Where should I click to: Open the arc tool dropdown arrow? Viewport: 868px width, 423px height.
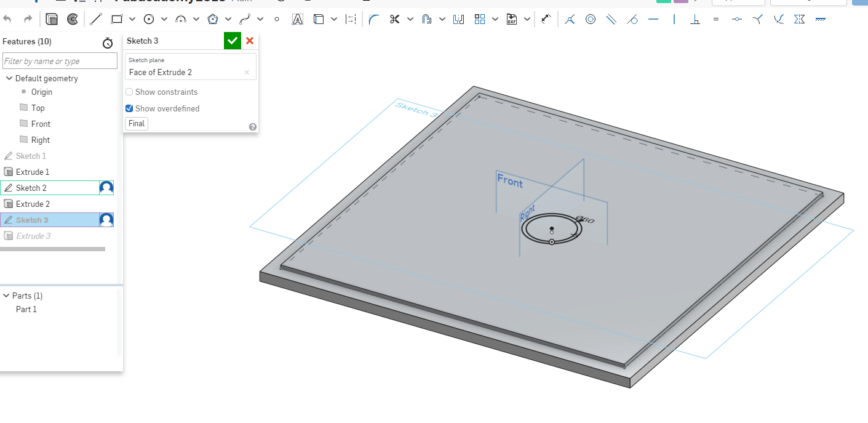[x=197, y=19]
